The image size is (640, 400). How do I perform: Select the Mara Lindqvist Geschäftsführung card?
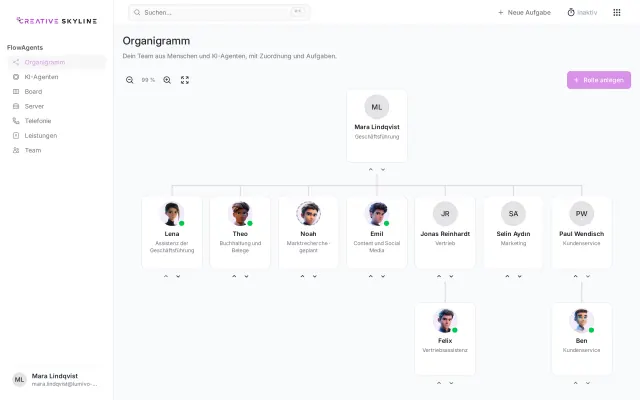point(377,126)
